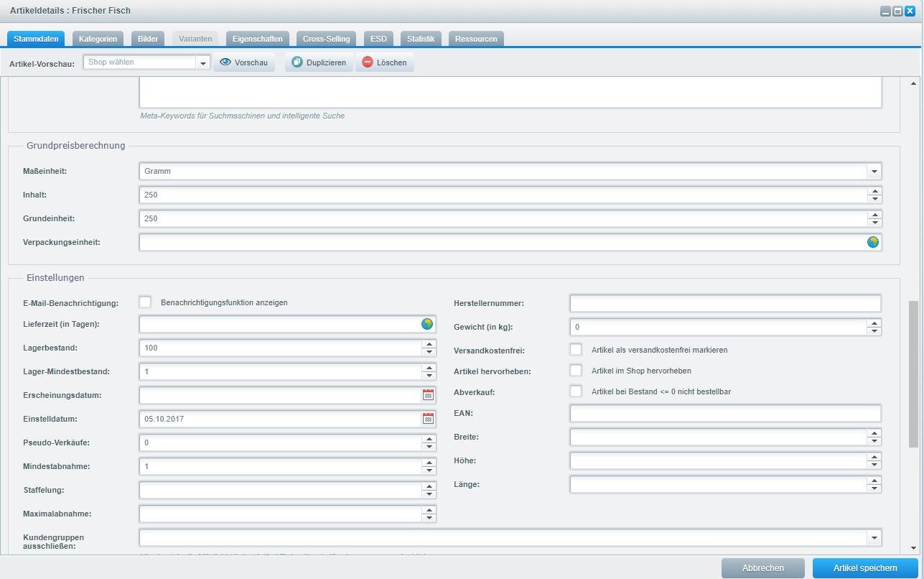Open the ESD tab
The image size is (924, 579).
378,39
